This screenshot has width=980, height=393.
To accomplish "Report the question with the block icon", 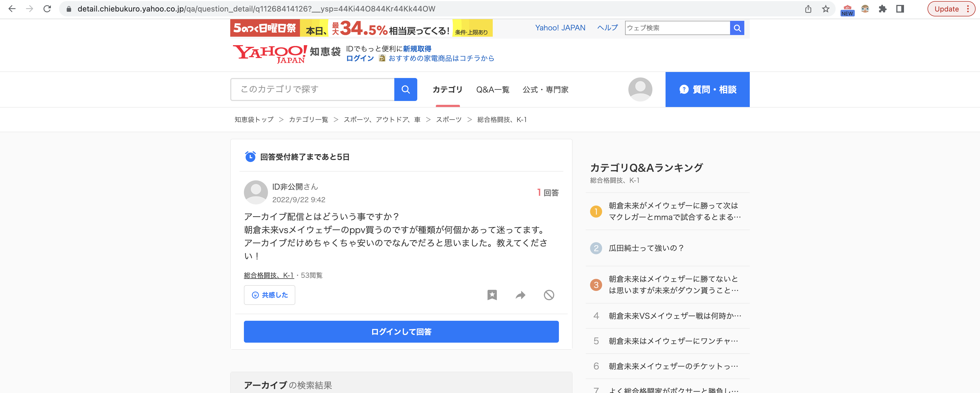I will (549, 295).
